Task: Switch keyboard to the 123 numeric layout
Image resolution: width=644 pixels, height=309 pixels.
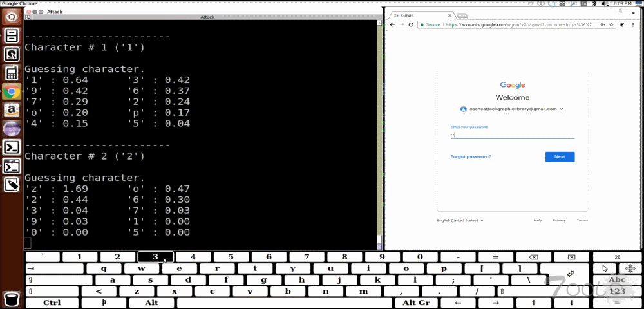Action: click(617, 291)
